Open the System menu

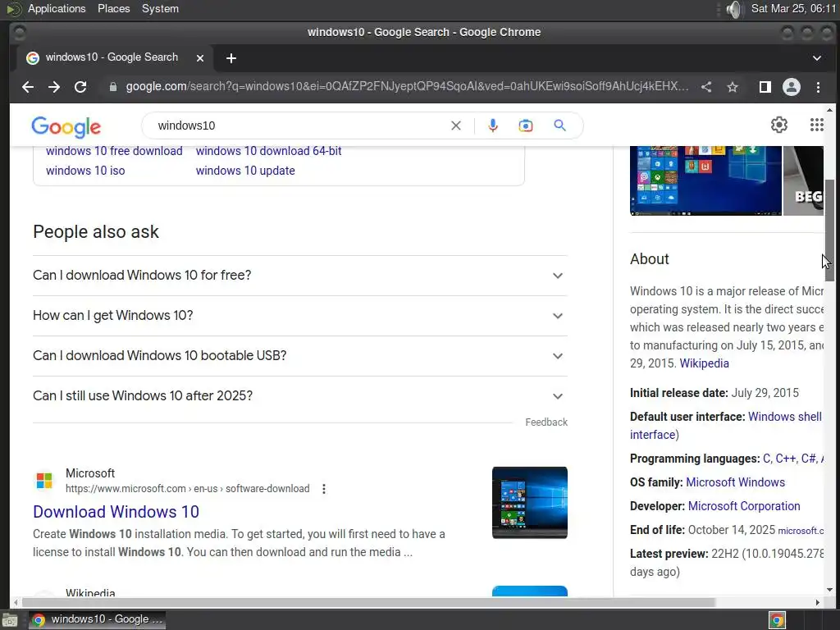pyautogui.click(x=160, y=8)
